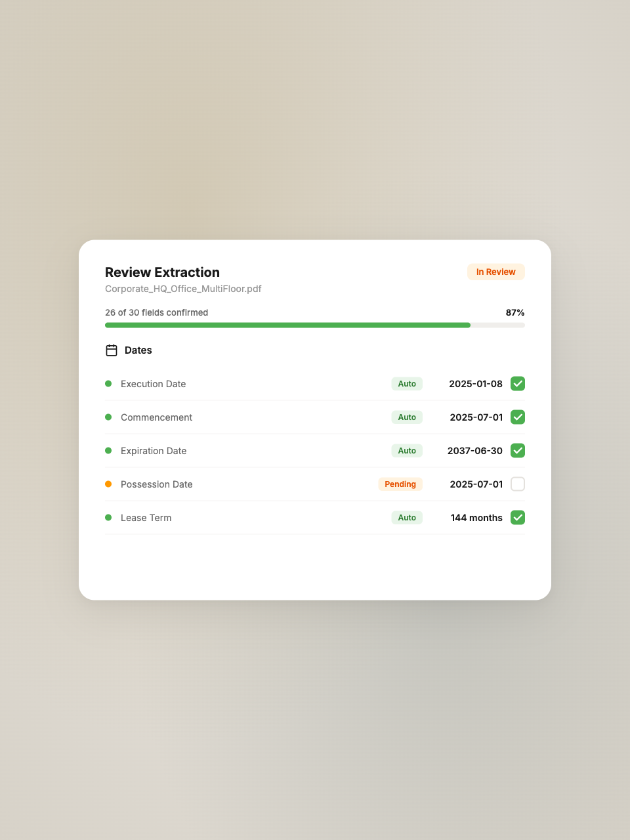Click the orange status dot for Possession Date
630x840 pixels.
108,484
